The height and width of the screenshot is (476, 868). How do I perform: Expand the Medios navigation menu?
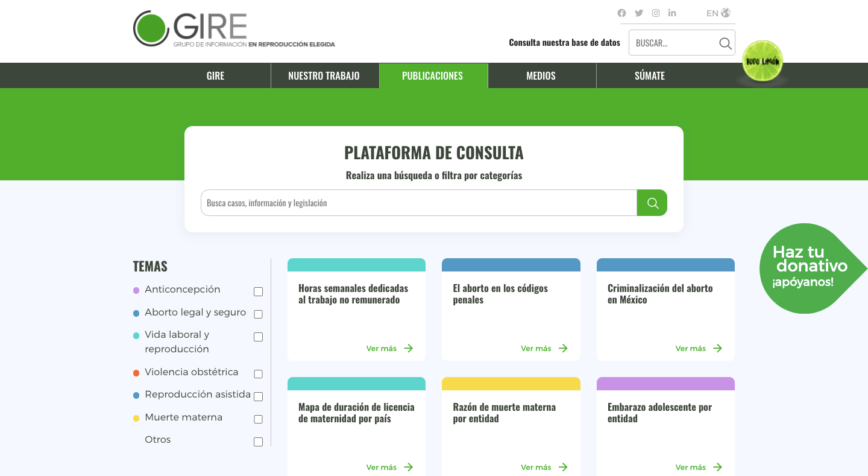[x=541, y=76]
